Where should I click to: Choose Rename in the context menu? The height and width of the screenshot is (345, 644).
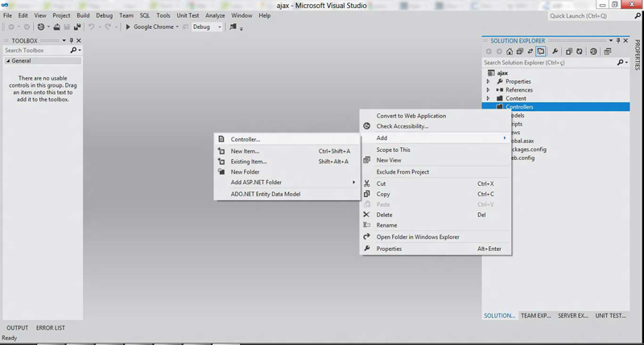pos(436,225)
